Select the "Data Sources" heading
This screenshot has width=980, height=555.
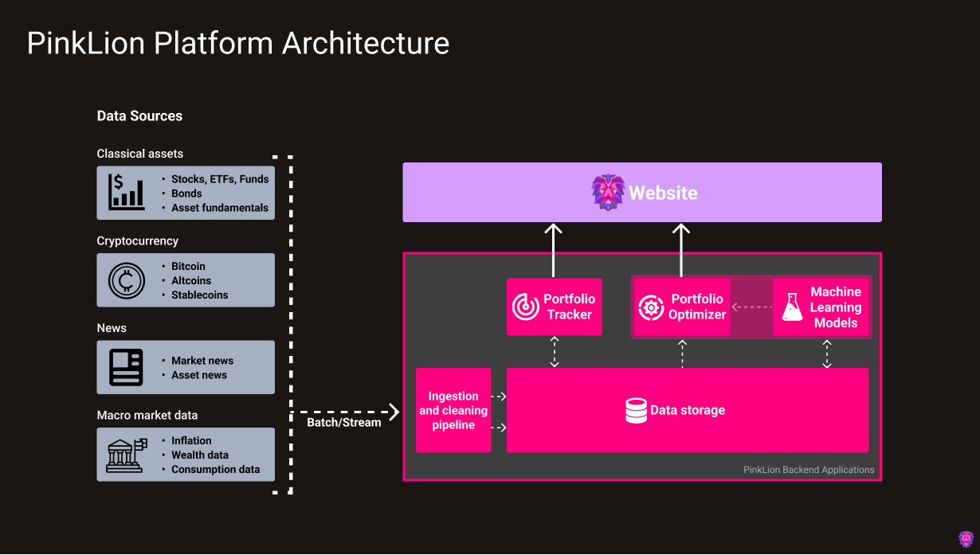(x=139, y=116)
